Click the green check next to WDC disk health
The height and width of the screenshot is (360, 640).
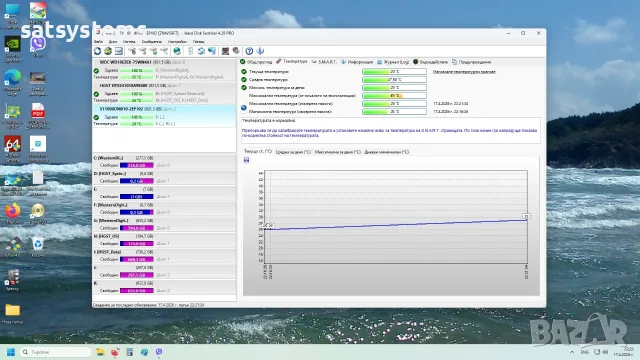coord(96,71)
